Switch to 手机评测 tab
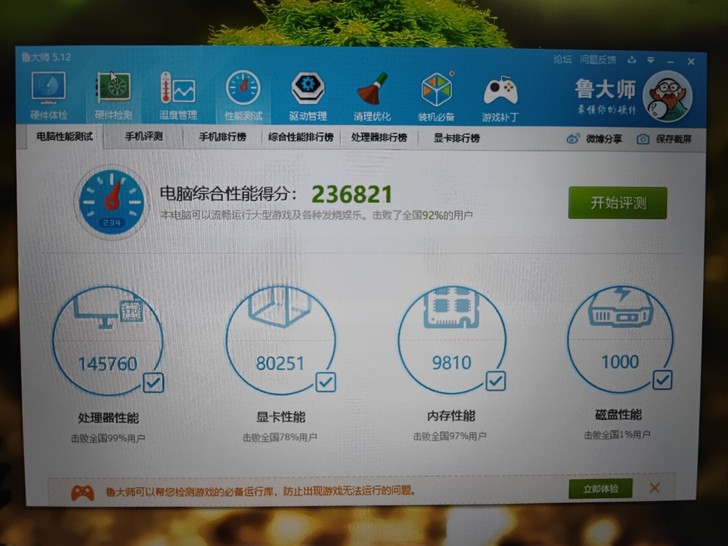This screenshot has height=546, width=728. [144, 136]
